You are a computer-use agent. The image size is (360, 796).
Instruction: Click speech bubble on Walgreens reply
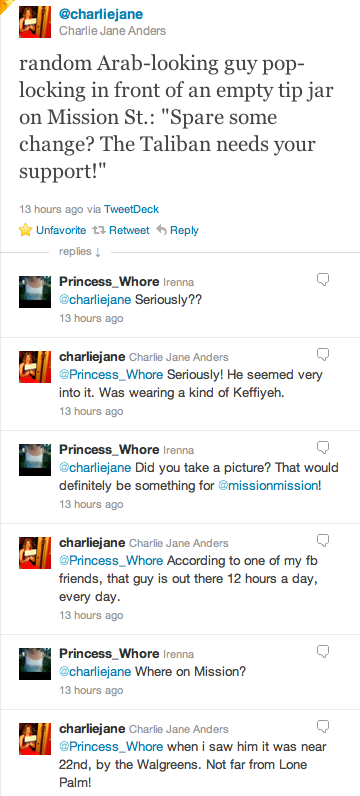tap(323, 726)
